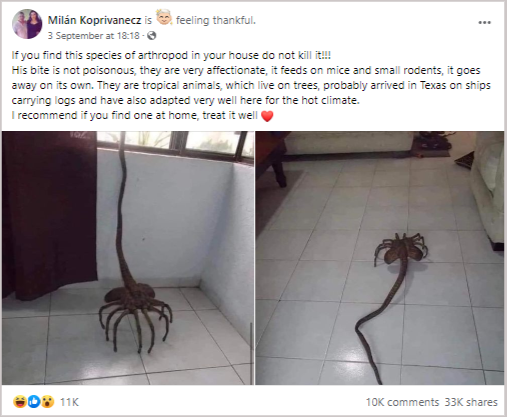Click the feeling thankful text

point(216,20)
